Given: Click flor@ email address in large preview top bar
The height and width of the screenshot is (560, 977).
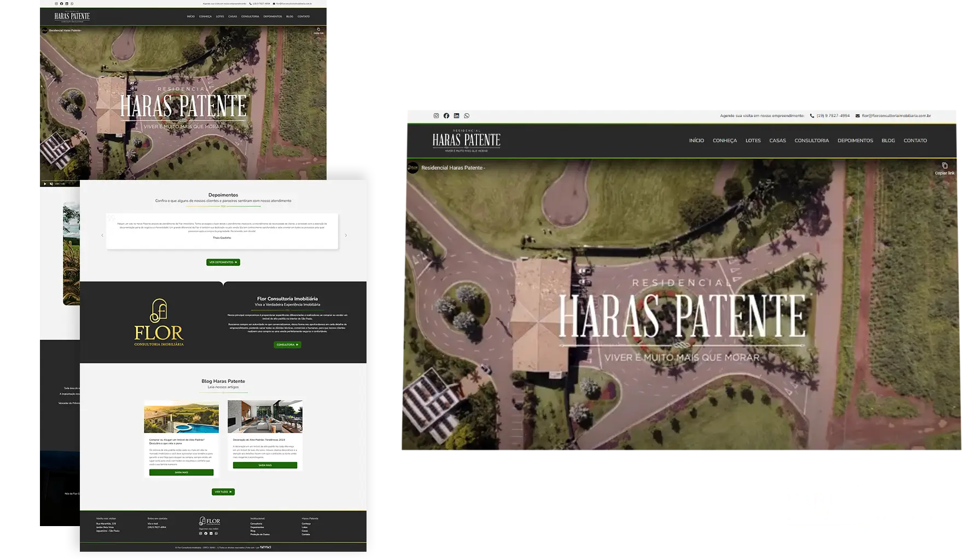Looking at the screenshot, I should (x=896, y=116).
